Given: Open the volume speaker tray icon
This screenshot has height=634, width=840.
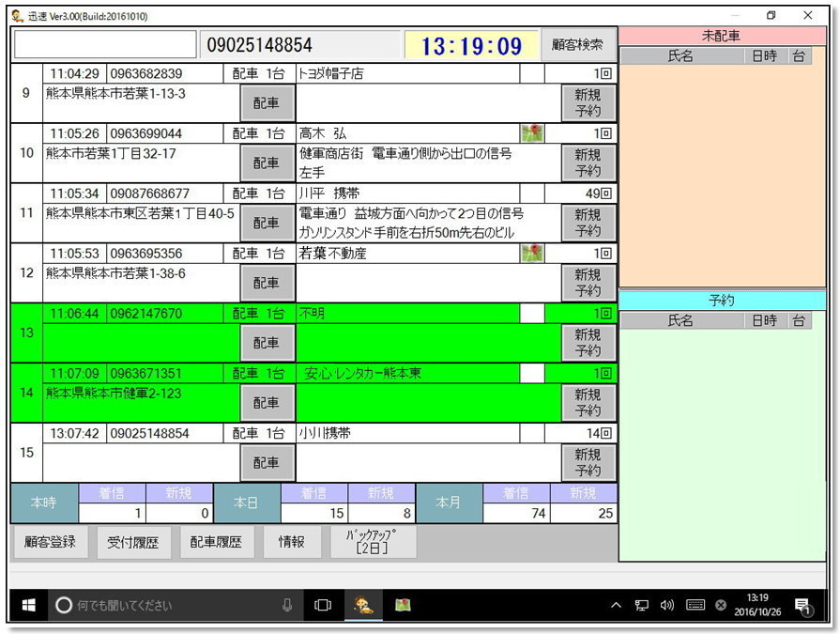Looking at the screenshot, I should pyautogui.click(x=667, y=606).
